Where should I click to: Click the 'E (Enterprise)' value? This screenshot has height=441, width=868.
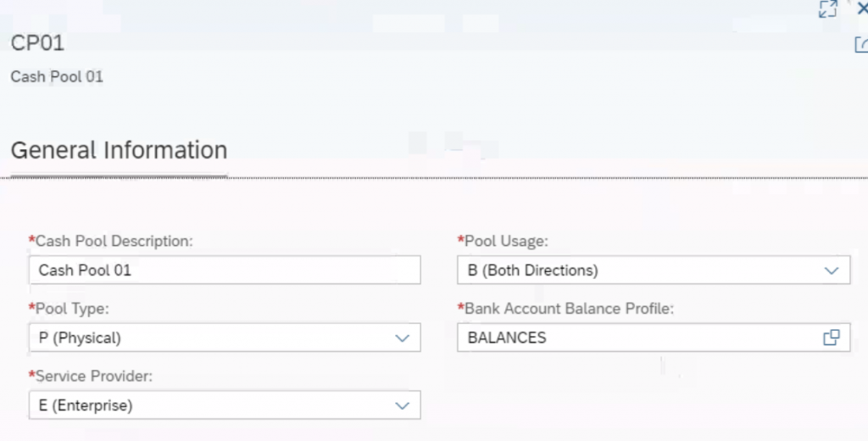point(86,405)
